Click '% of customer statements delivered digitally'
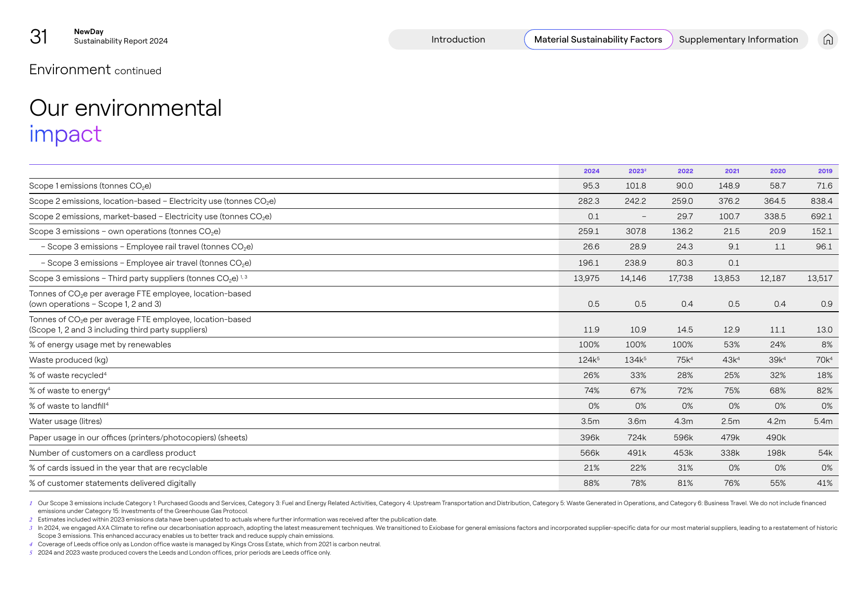 112,483
